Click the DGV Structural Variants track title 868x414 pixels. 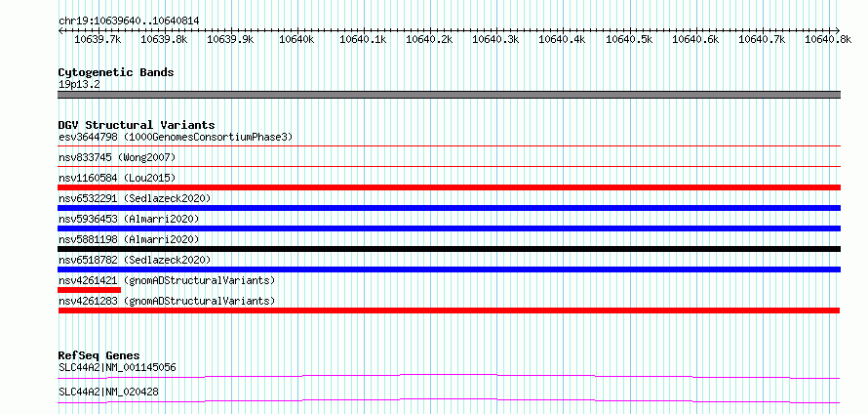point(137,125)
